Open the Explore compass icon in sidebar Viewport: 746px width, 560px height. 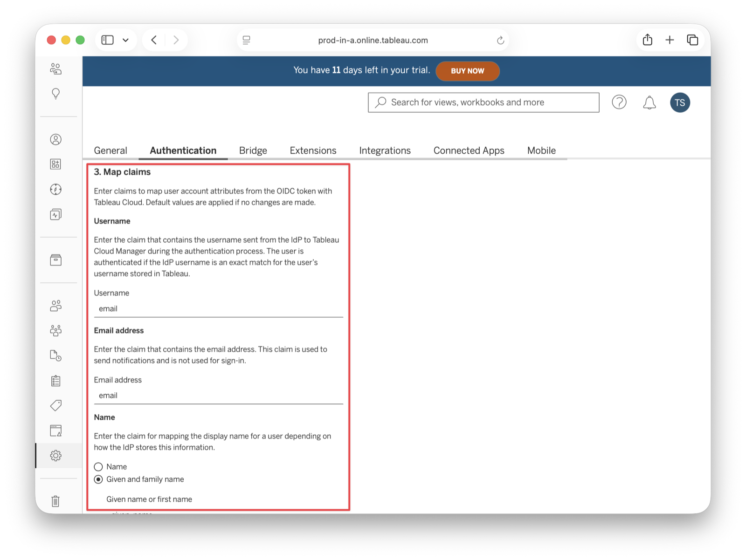[56, 189]
